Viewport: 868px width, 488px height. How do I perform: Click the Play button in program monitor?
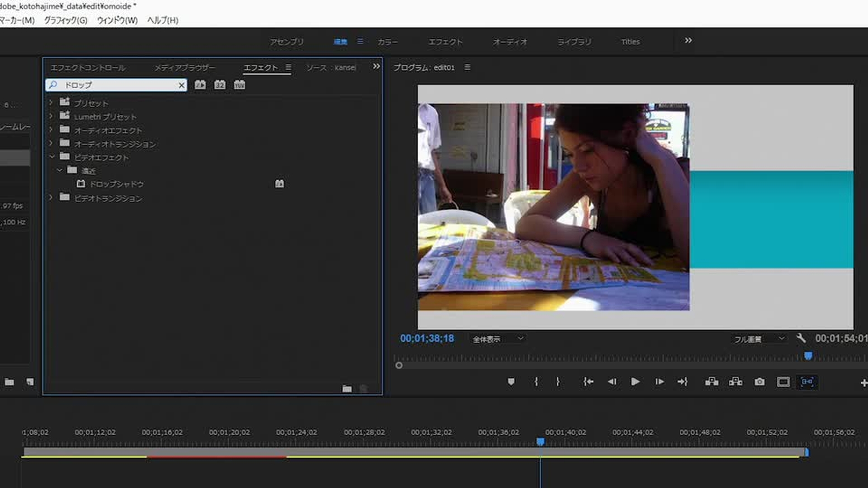tap(635, 382)
